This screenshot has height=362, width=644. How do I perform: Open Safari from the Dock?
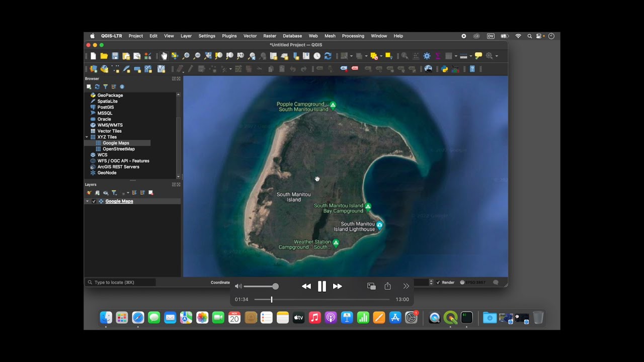click(x=138, y=318)
